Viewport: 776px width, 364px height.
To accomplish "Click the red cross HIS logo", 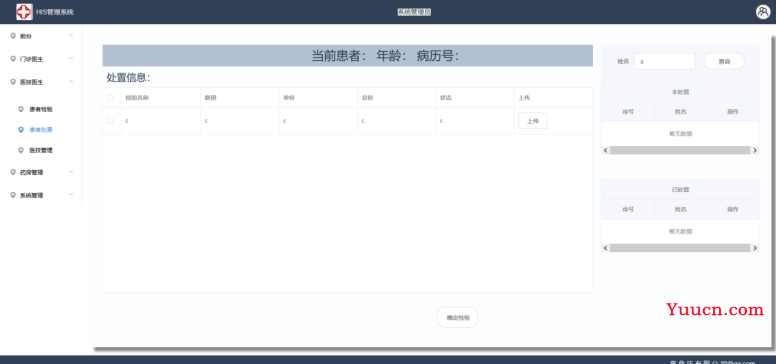I will [x=24, y=12].
